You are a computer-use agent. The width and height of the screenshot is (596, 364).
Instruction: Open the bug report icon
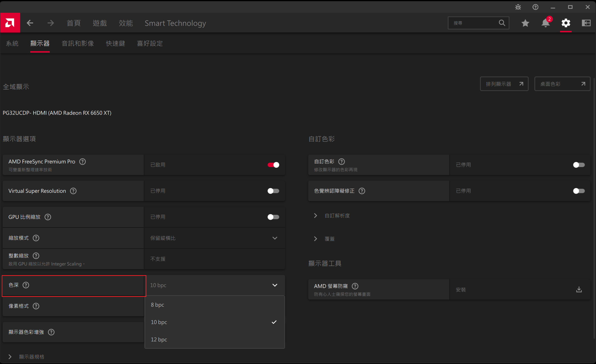pos(518,7)
